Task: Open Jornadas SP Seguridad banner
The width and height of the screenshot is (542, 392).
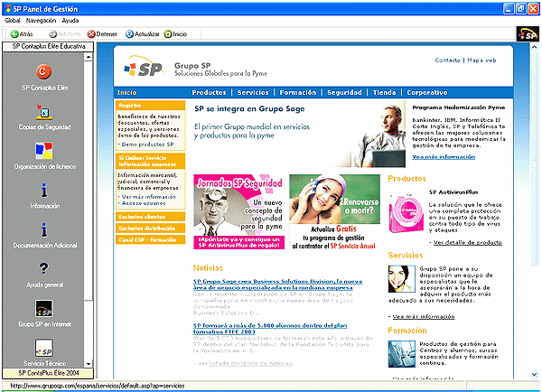Action: coord(238,211)
